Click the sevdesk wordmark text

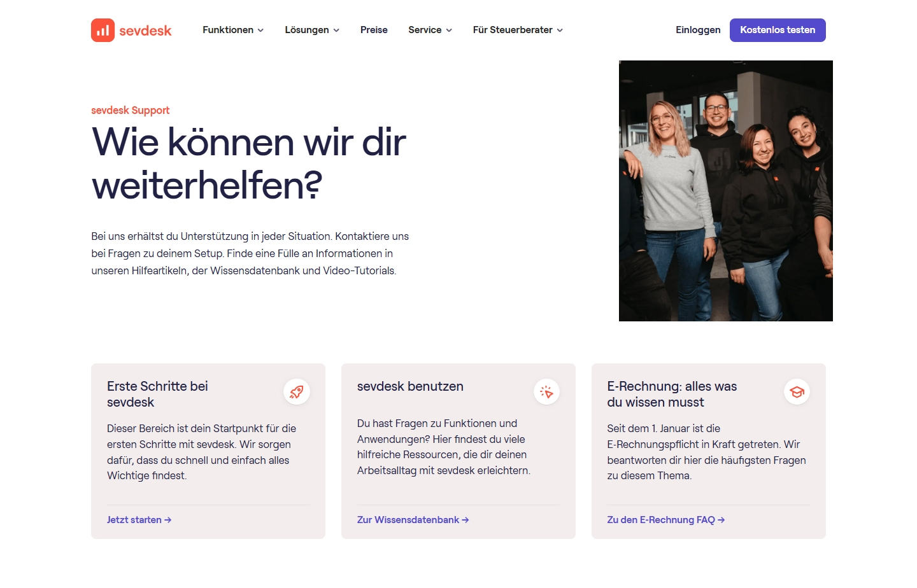click(x=145, y=31)
